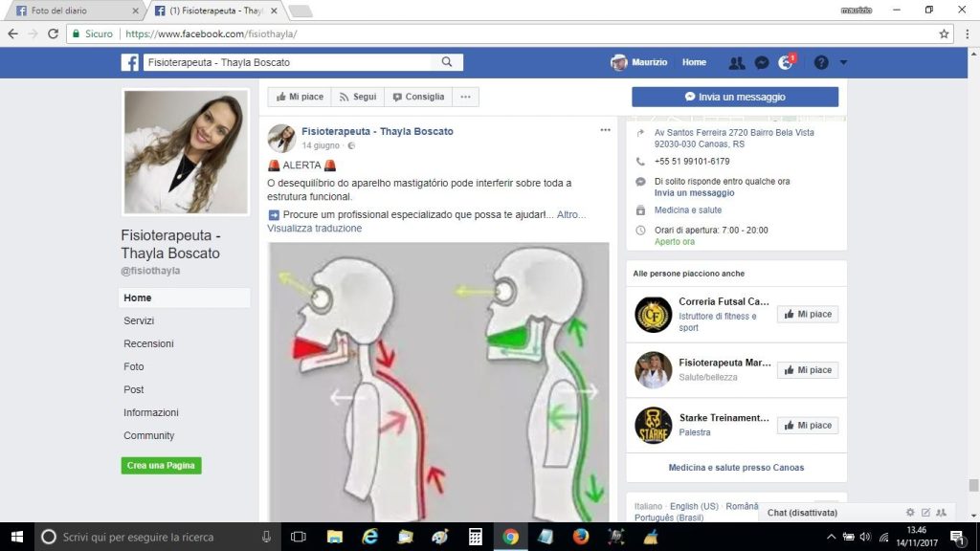Screen dimensions: 980x551
Task: Open notifications globe with red badge
Action: (x=786, y=62)
